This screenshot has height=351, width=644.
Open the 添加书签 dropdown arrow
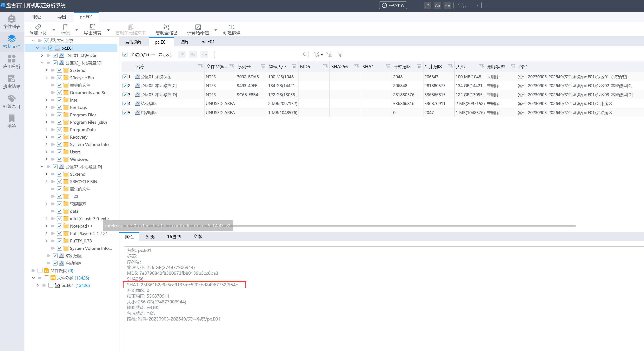[54, 30]
